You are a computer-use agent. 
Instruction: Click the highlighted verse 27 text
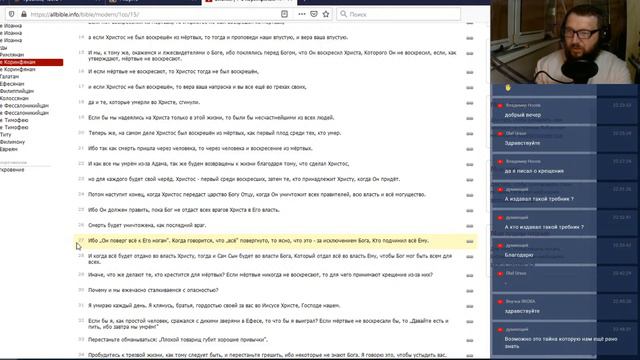258,241
